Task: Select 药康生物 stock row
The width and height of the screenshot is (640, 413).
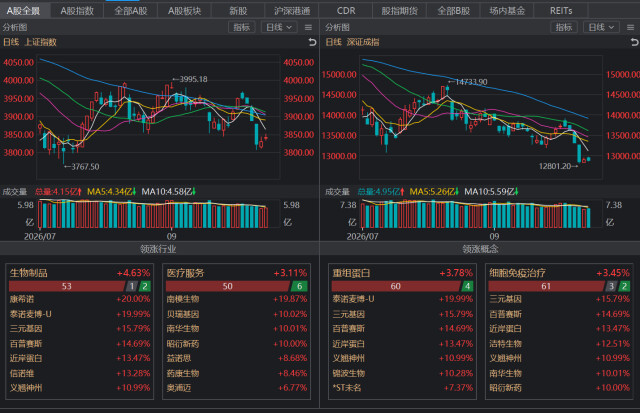Action: [x=237, y=373]
